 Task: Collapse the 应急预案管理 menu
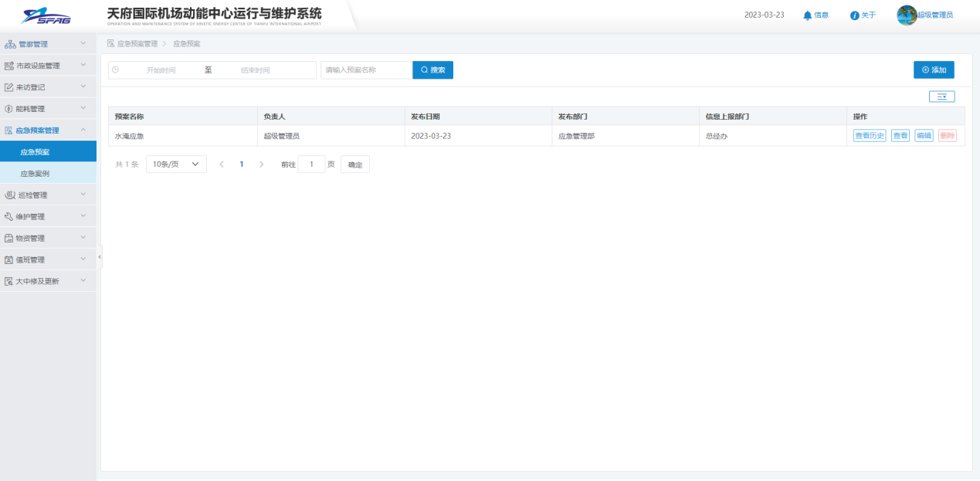pyautogui.click(x=48, y=130)
